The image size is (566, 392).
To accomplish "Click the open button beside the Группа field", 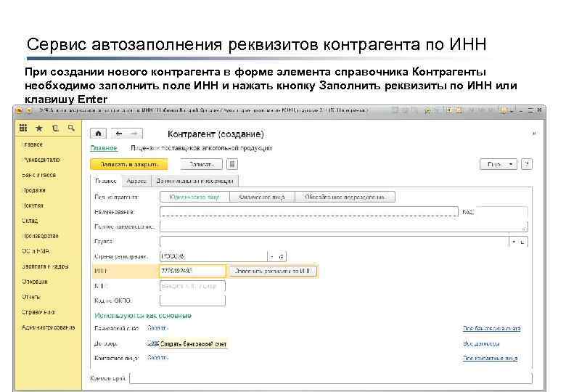I will [523, 242].
